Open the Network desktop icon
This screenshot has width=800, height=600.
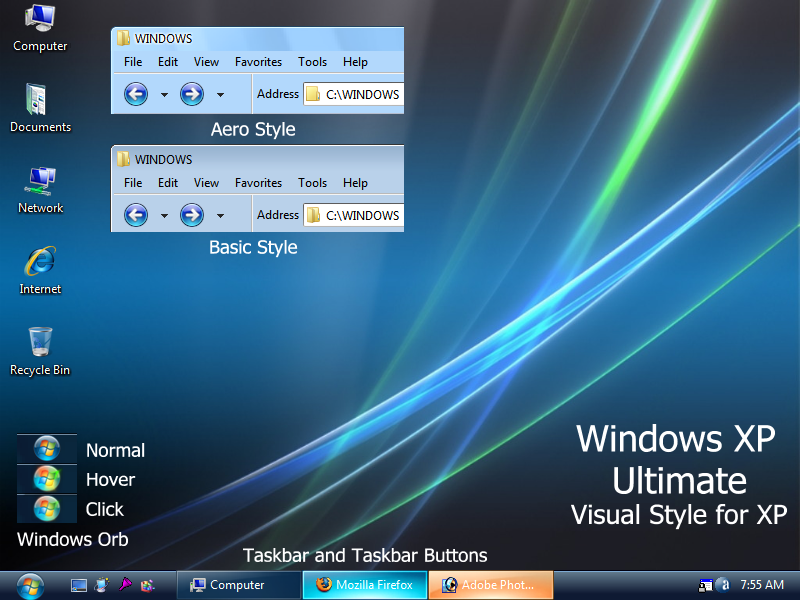tap(40, 184)
